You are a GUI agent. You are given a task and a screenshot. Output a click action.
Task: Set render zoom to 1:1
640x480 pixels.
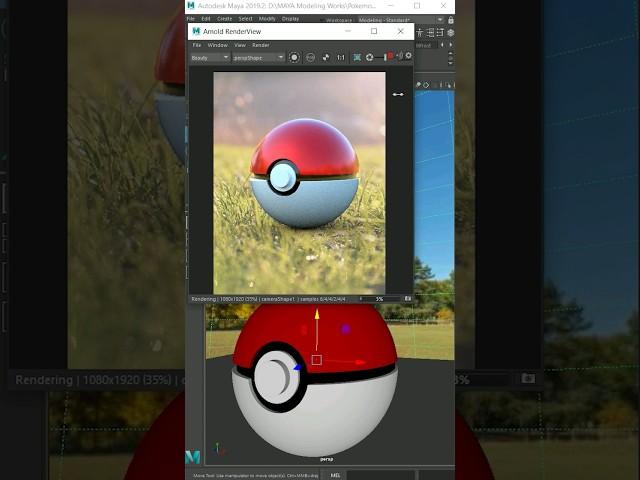click(341, 58)
